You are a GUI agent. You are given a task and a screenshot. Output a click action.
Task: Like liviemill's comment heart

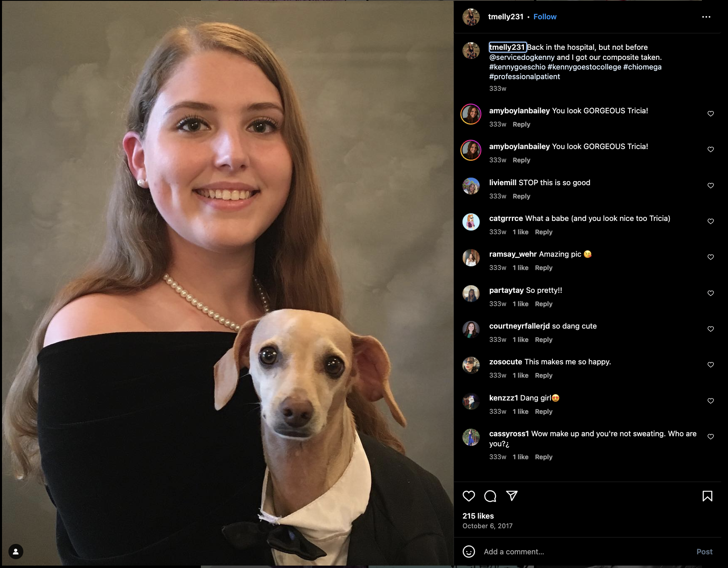pos(711,186)
